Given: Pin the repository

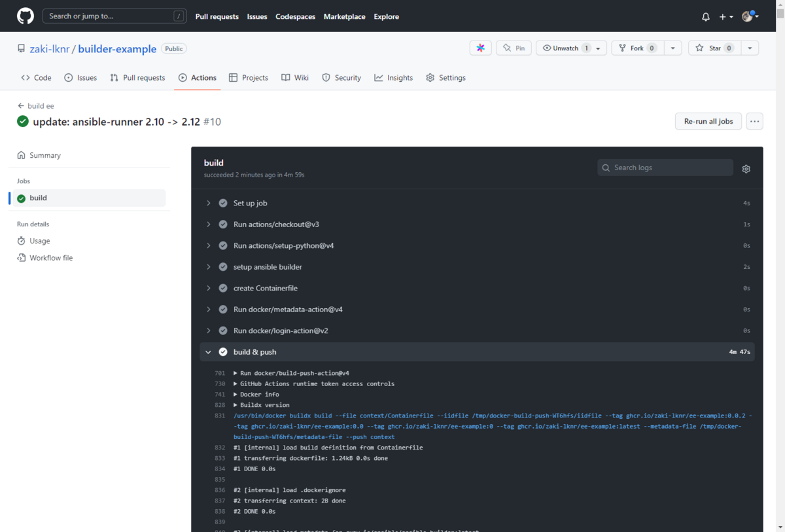Looking at the screenshot, I should (x=514, y=47).
